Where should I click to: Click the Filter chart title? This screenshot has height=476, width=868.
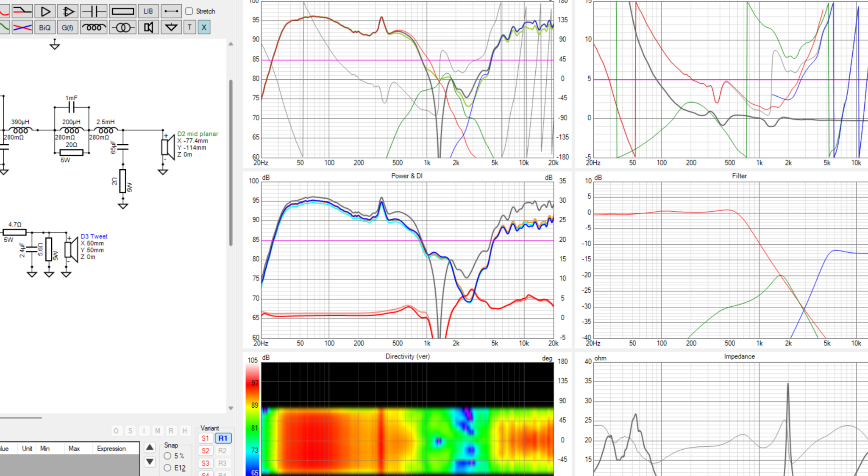point(739,176)
